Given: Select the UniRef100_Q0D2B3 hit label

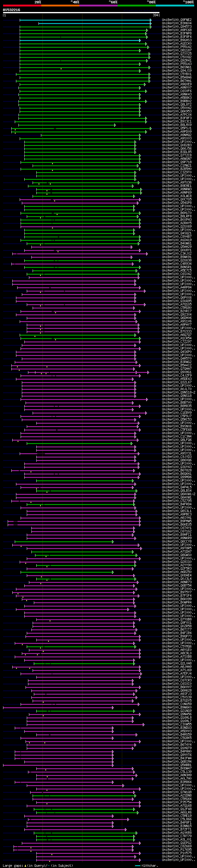Looking at the screenshot, I should point(177,145).
